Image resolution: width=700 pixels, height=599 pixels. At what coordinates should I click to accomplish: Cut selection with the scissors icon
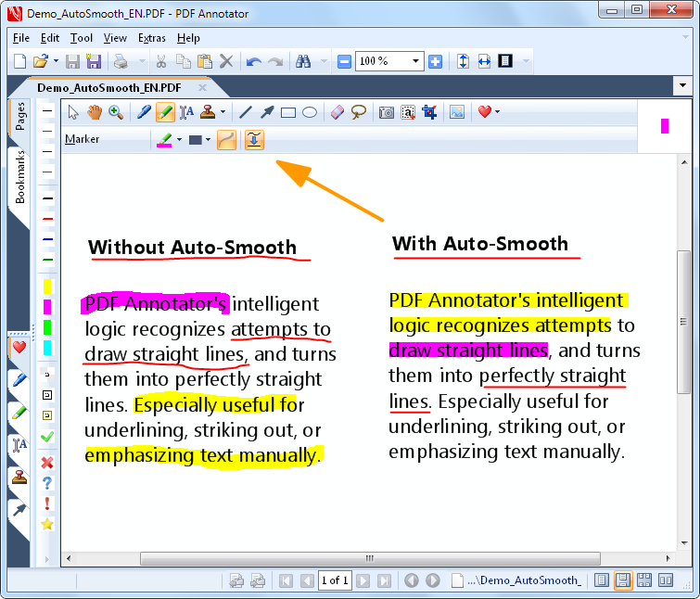click(161, 61)
